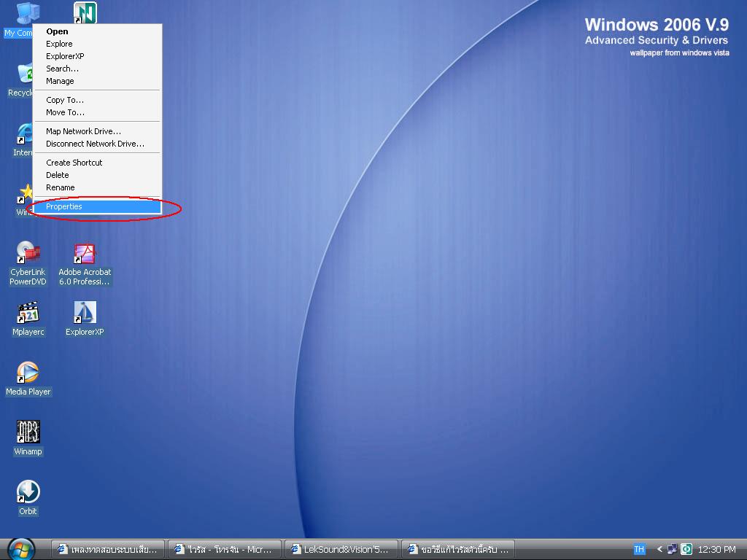
Task: Select the Winamp MP3 desktop icon
Action: [28, 438]
